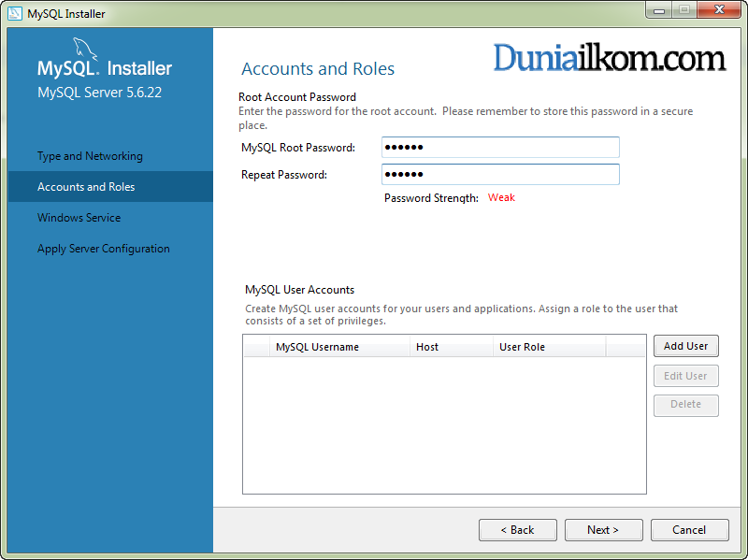The width and height of the screenshot is (748, 560).
Task: Close the MySQL Installer window
Action: click(719, 10)
